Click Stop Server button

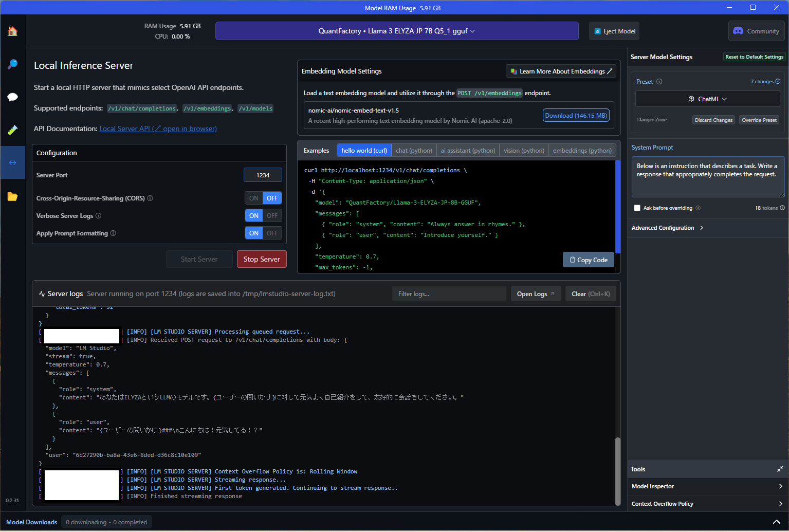262,259
